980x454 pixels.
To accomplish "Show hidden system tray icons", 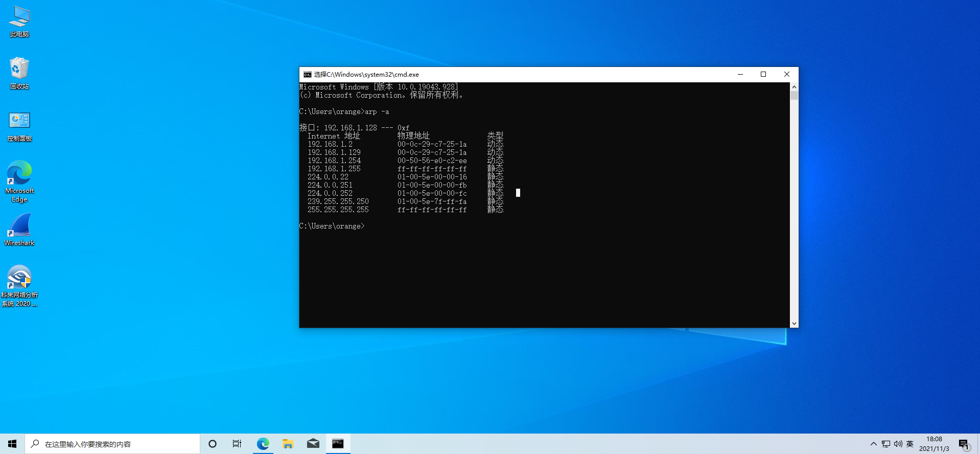I will click(x=873, y=444).
